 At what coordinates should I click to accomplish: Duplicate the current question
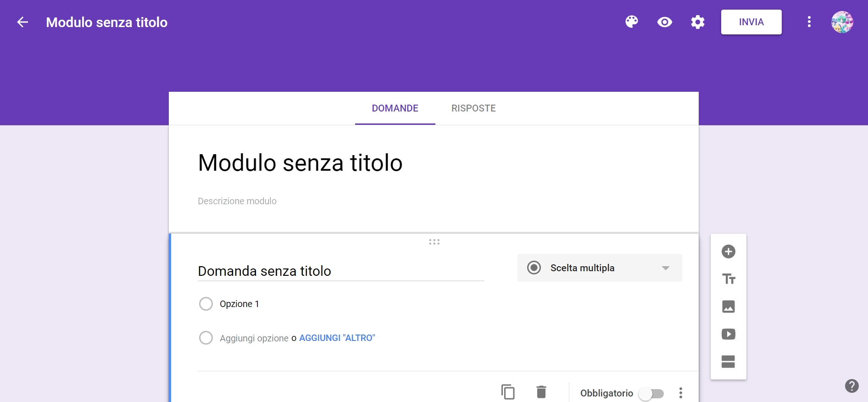[x=508, y=392]
